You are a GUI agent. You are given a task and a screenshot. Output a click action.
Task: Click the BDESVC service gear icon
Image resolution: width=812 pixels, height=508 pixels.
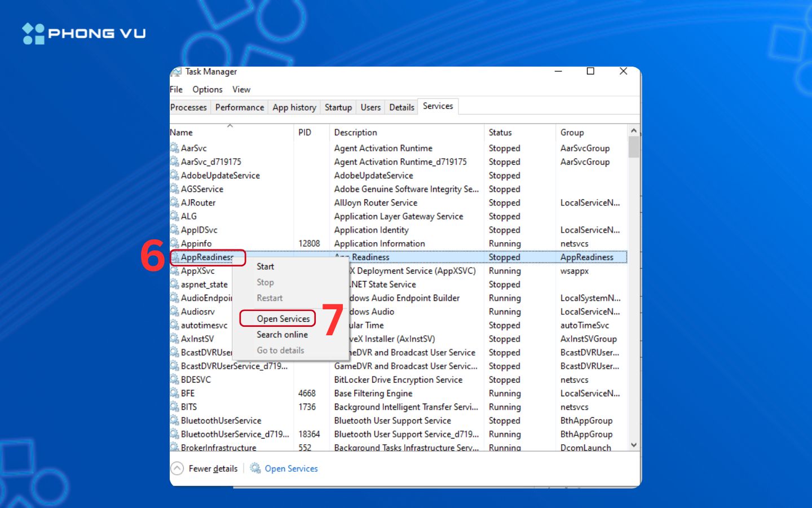pos(175,380)
